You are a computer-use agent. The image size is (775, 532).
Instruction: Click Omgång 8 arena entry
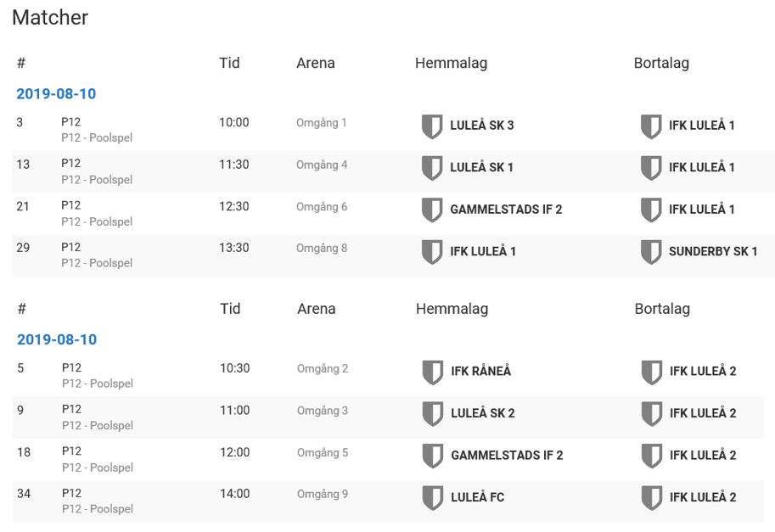[x=322, y=248]
